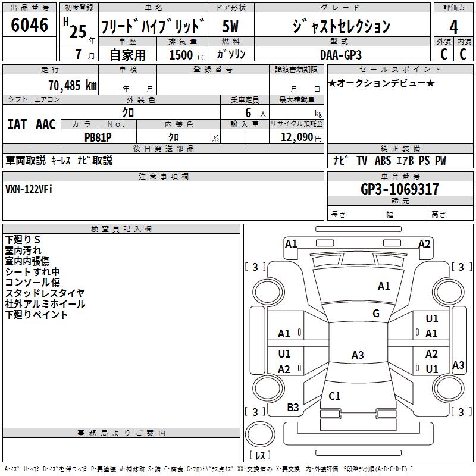Select the color number PB81P
Viewport: 476px width, 476px height.
point(98,137)
